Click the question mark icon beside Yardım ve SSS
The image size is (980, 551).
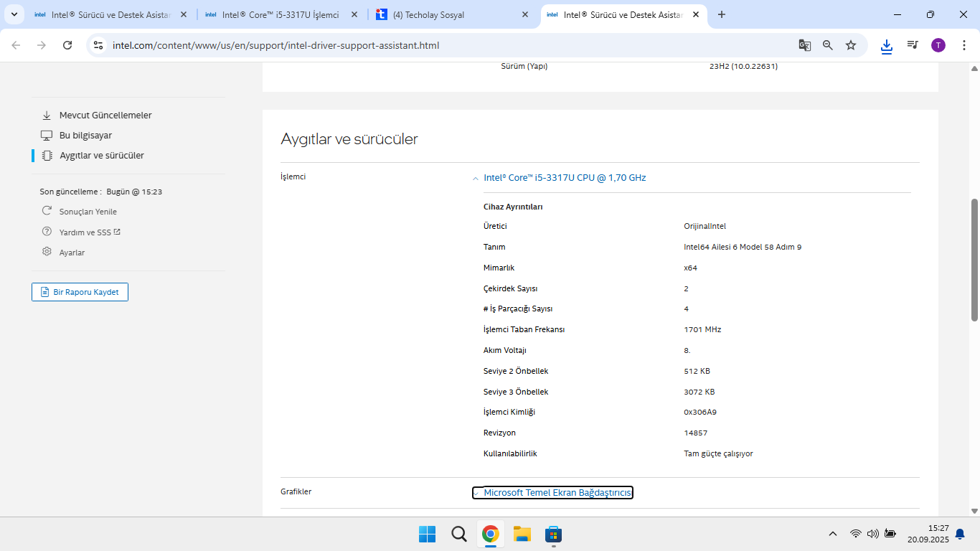tap(47, 232)
